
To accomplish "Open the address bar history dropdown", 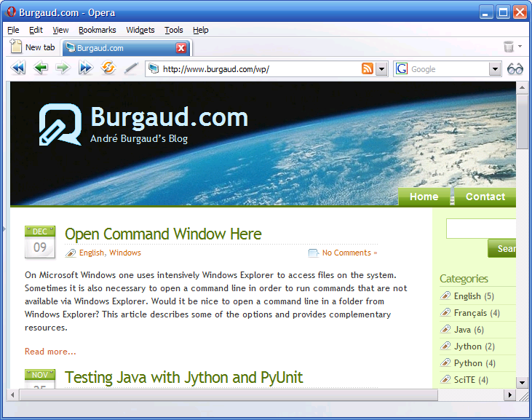I will 382,69.
